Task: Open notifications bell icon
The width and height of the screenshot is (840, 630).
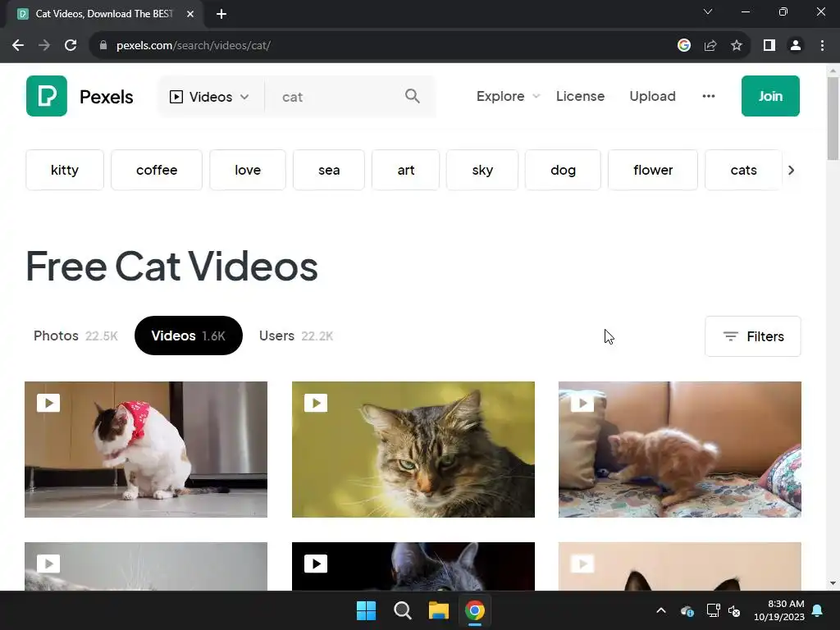Action: [x=818, y=610]
